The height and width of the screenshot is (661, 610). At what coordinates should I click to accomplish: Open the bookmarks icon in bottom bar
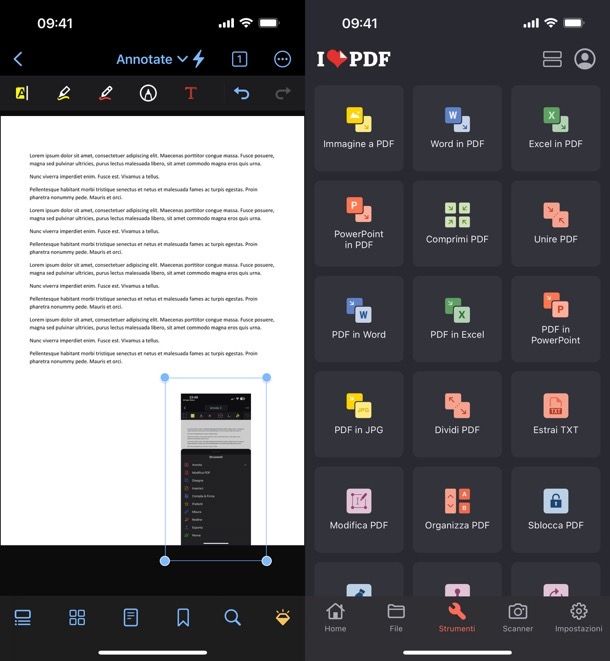tap(183, 618)
